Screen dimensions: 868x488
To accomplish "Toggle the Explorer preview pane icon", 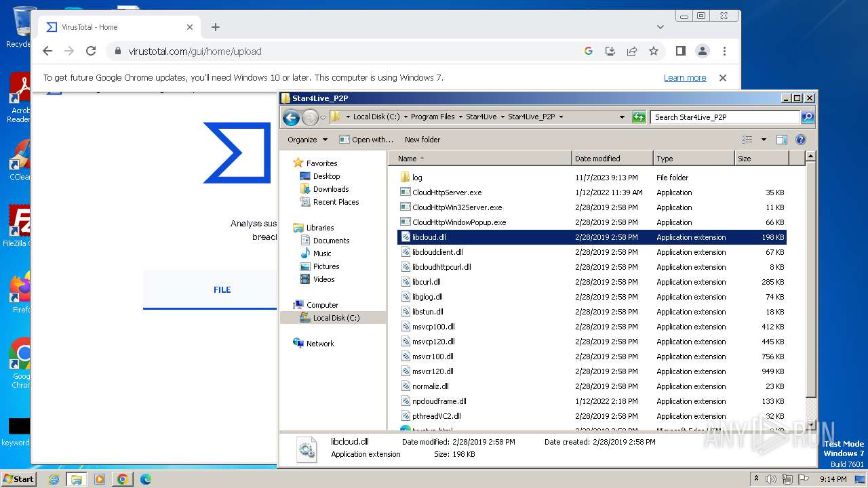I will coord(781,140).
